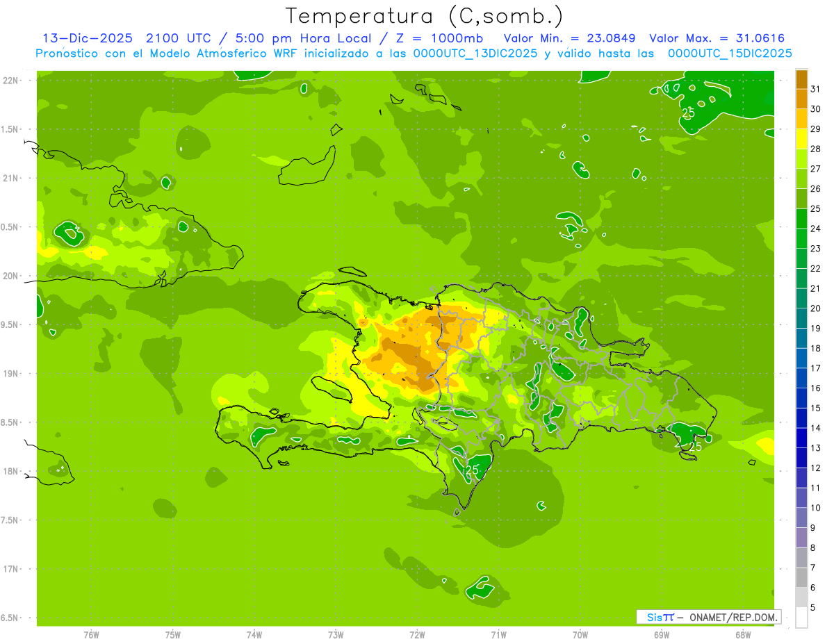Click legend scale label "26"
Screen dimensions: 834x644
tap(815, 189)
